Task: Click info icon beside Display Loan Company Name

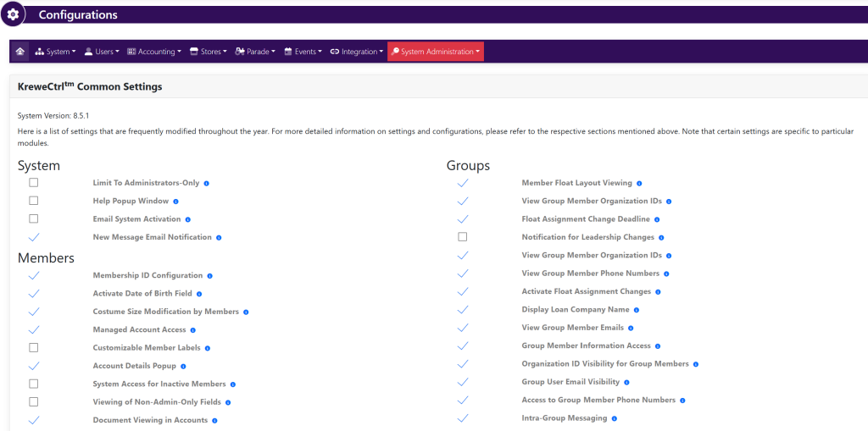Action: [637, 310]
